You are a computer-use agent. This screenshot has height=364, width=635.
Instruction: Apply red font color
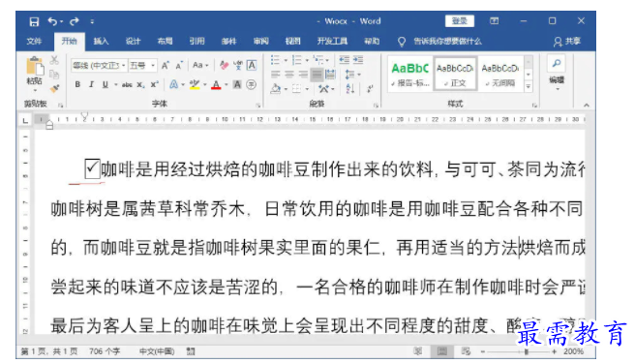[216, 84]
